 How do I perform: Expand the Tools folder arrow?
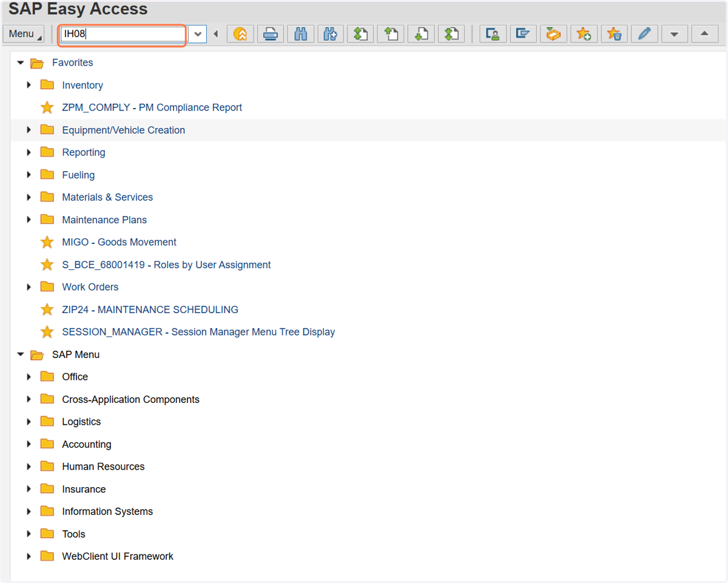29,534
